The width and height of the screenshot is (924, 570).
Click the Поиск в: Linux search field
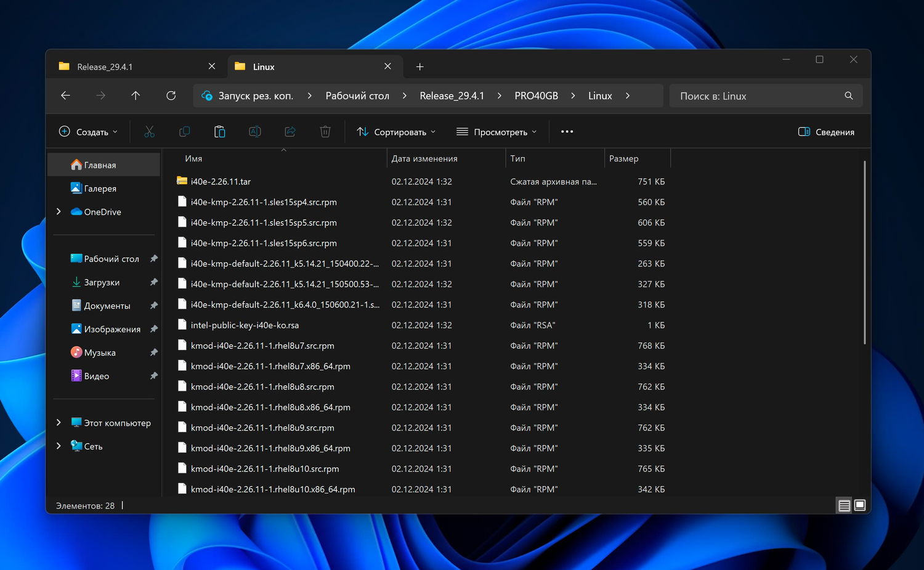(758, 96)
